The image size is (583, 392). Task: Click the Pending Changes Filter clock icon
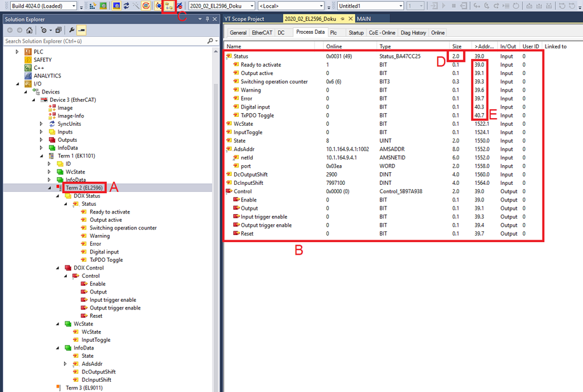[x=45, y=30]
